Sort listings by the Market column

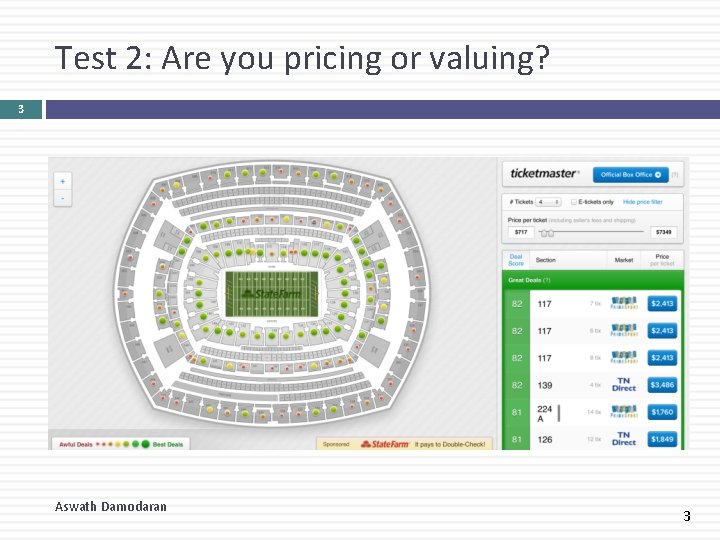coord(624,260)
